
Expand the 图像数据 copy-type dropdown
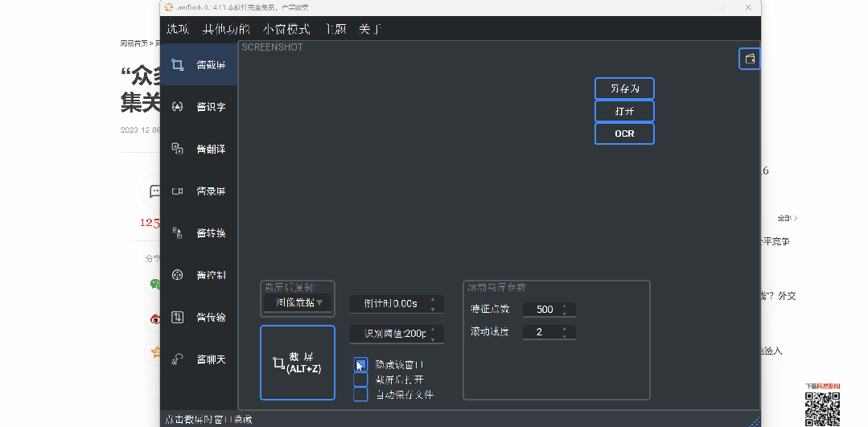(298, 302)
